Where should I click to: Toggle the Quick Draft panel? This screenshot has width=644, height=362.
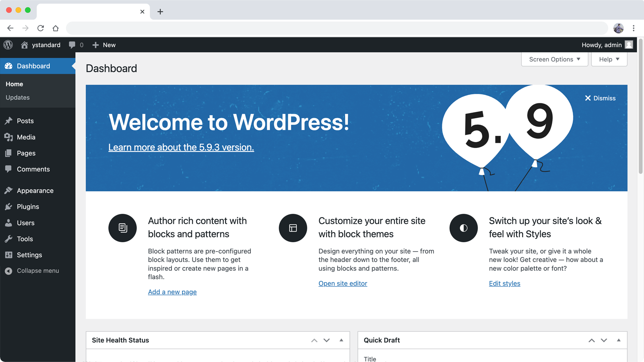(x=619, y=340)
